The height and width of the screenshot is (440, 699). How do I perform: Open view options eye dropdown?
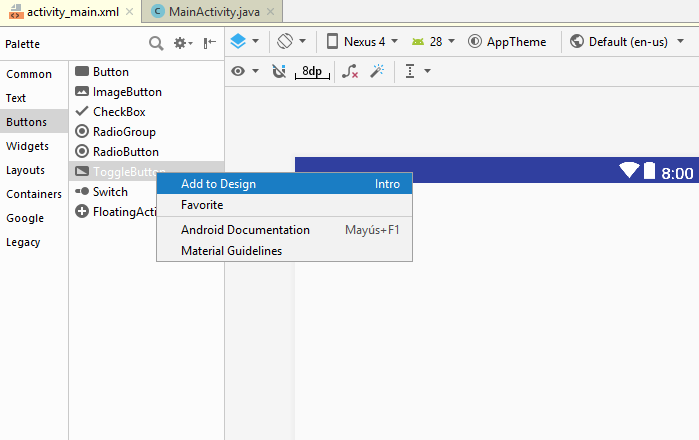pos(244,71)
